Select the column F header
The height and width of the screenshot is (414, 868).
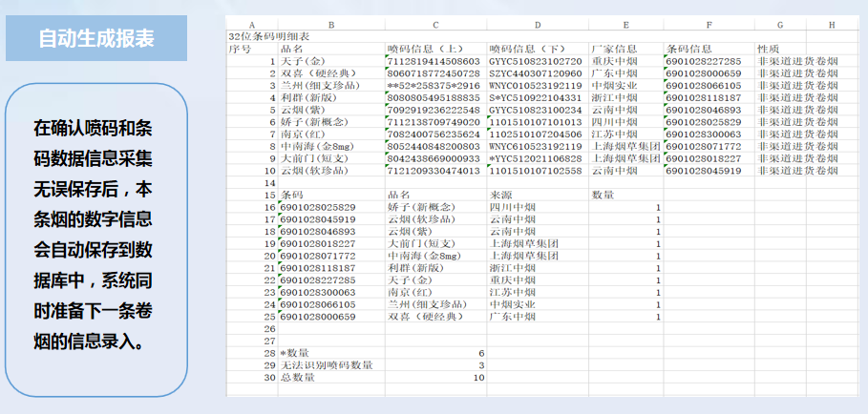tap(708, 24)
